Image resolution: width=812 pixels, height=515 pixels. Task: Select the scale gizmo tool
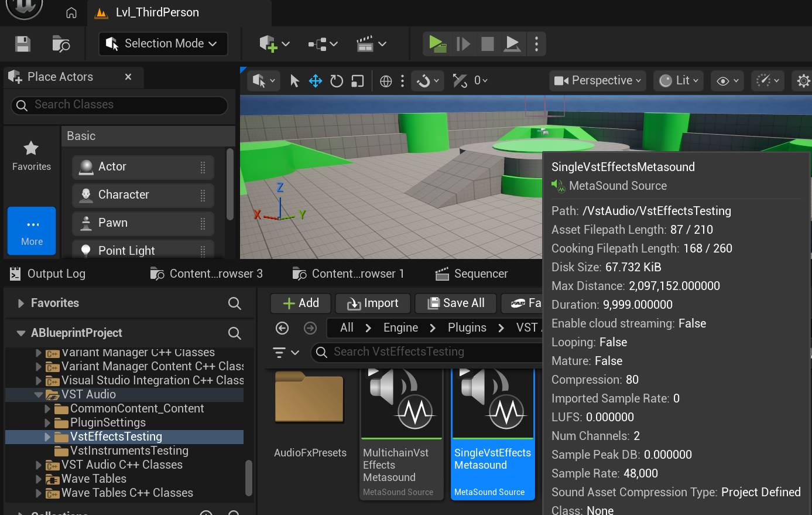pos(357,81)
